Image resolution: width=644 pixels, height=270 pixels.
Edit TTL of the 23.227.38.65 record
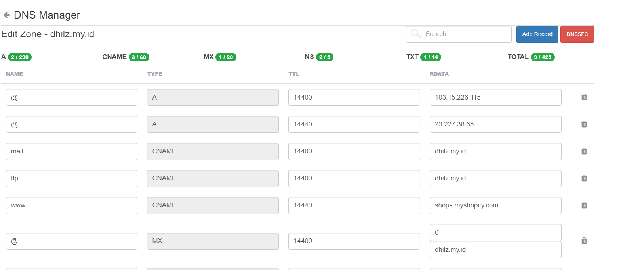coord(354,124)
